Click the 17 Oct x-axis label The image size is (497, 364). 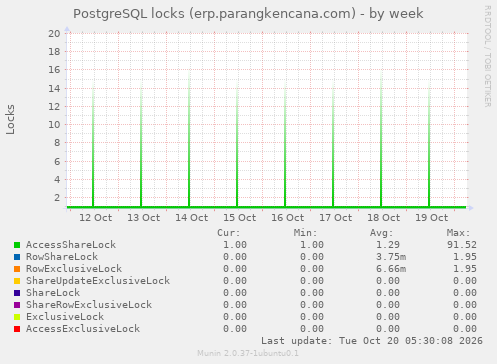tap(336, 218)
